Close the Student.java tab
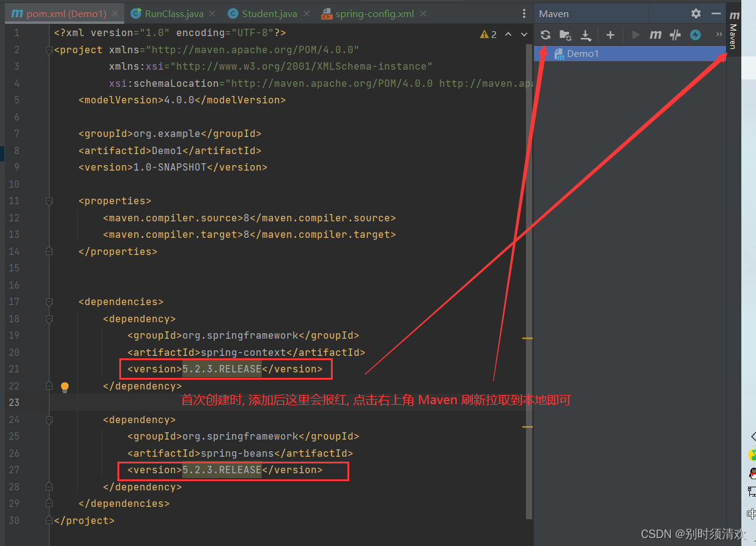Image resolution: width=756 pixels, height=546 pixels. pyautogui.click(x=306, y=13)
